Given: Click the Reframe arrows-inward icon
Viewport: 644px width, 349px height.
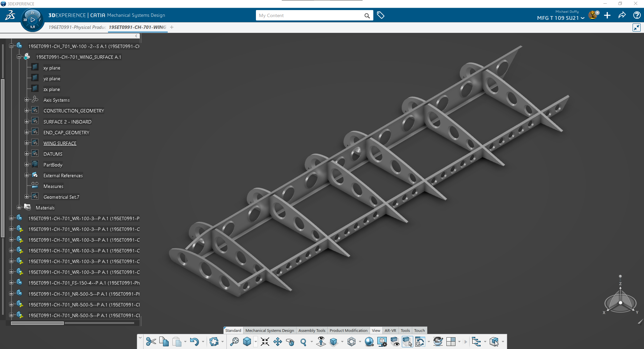Looking at the screenshot, I should 265,342.
